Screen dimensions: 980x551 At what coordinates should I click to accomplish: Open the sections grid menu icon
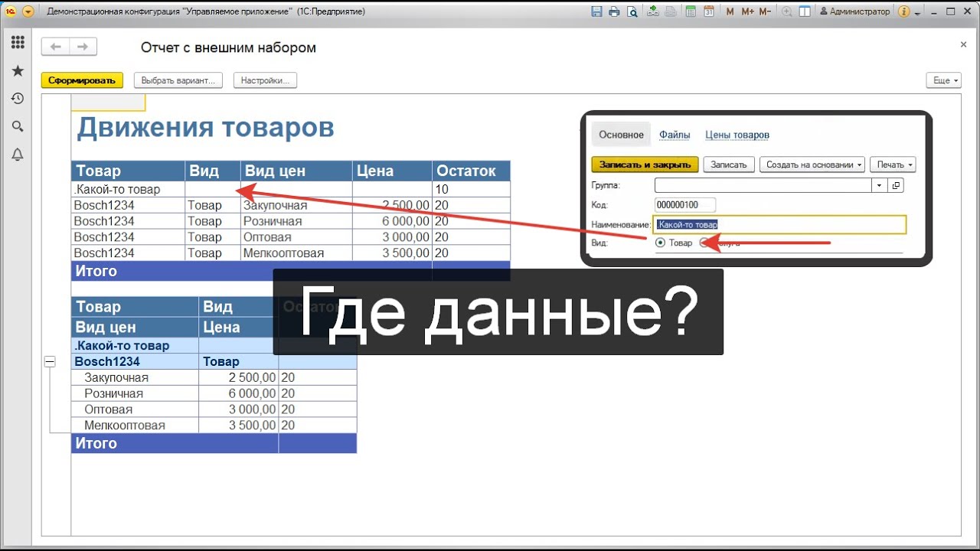coord(18,43)
